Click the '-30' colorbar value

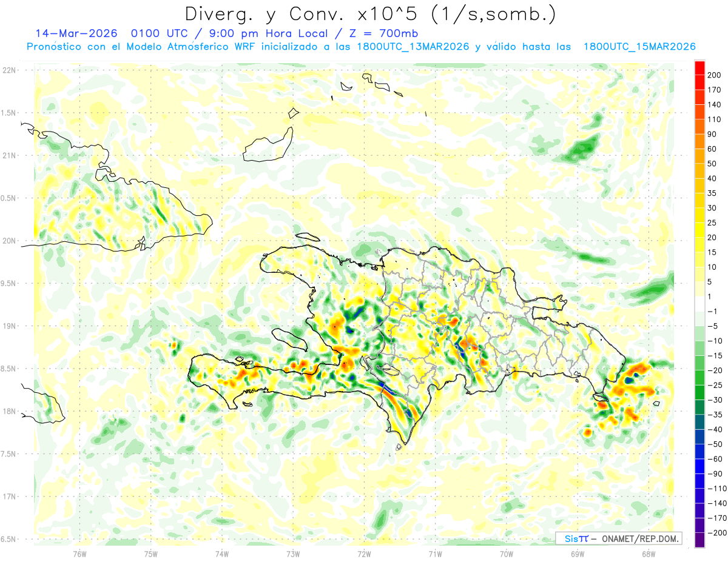(x=716, y=400)
